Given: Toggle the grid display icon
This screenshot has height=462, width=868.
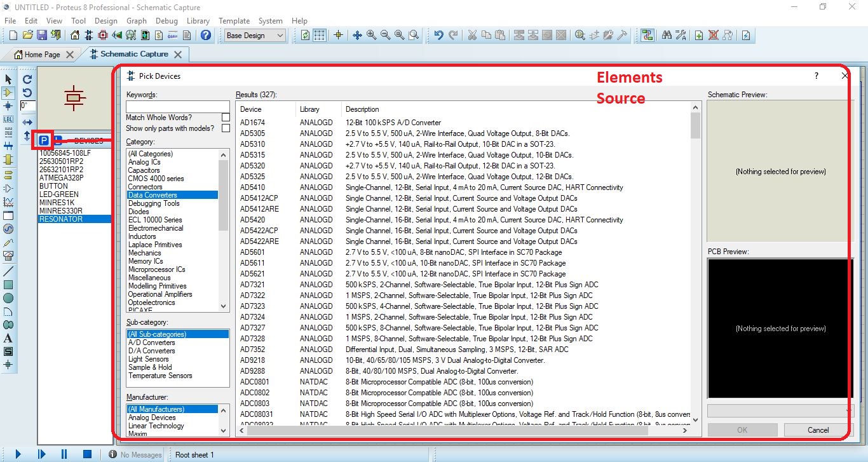Looking at the screenshot, I should (x=320, y=36).
